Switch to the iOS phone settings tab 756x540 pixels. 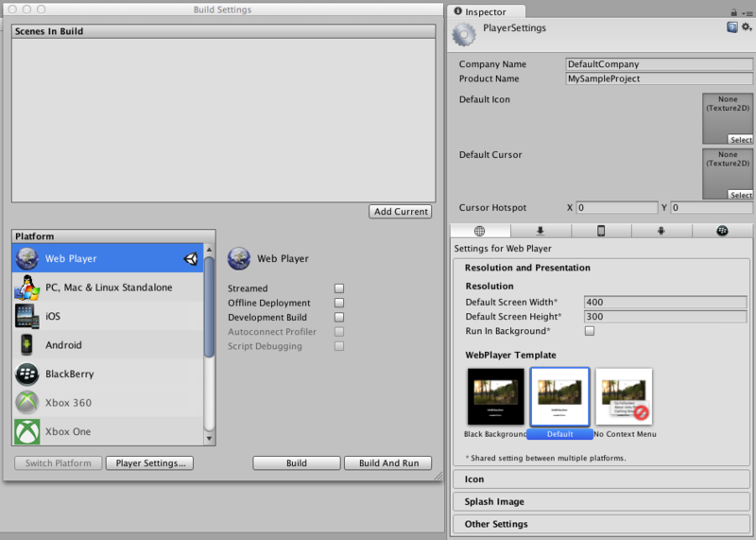click(601, 231)
